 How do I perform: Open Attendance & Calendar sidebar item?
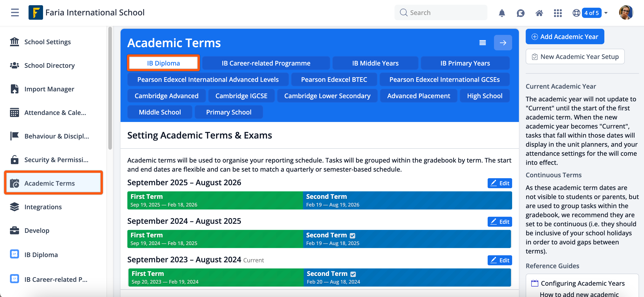[53, 113]
